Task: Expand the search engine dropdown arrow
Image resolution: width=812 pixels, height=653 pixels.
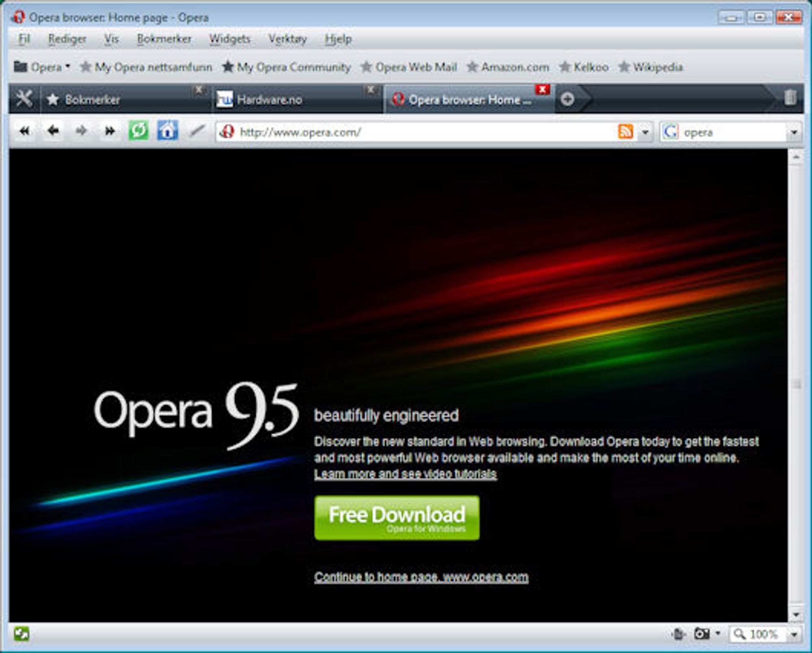Action: 794,132
